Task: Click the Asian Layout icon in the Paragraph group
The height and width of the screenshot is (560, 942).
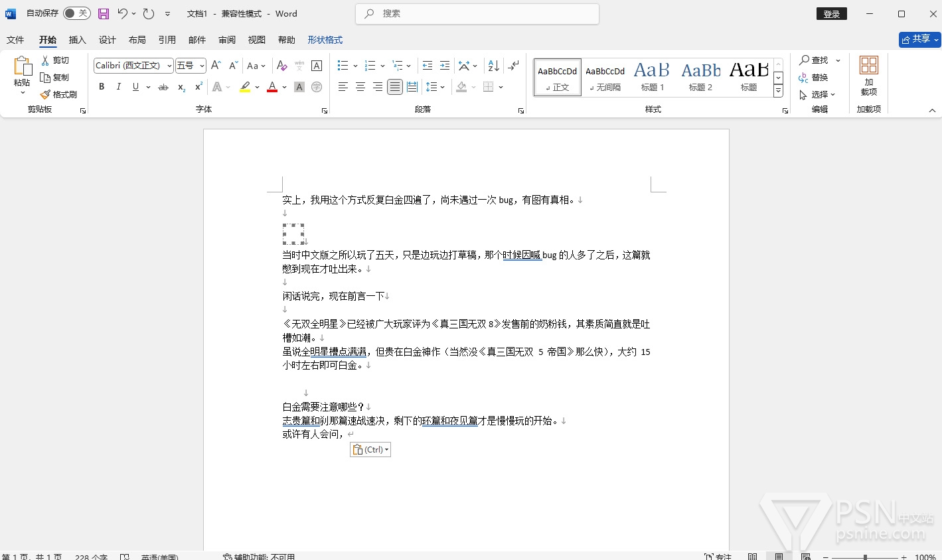Action: 464,66
